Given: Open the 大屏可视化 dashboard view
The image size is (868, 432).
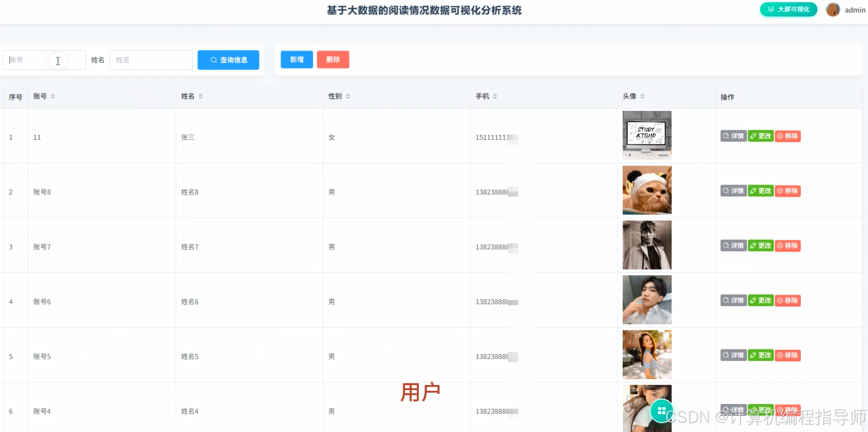Looking at the screenshot, I should point(788,9).
